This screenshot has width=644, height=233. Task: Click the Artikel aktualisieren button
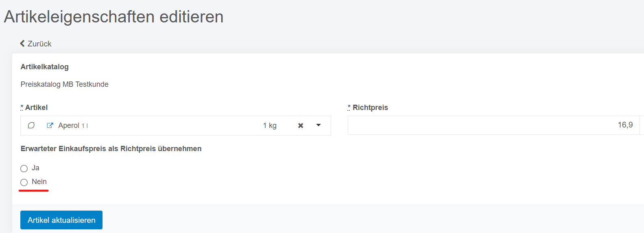pyautogui.click(x=61, y=220)
